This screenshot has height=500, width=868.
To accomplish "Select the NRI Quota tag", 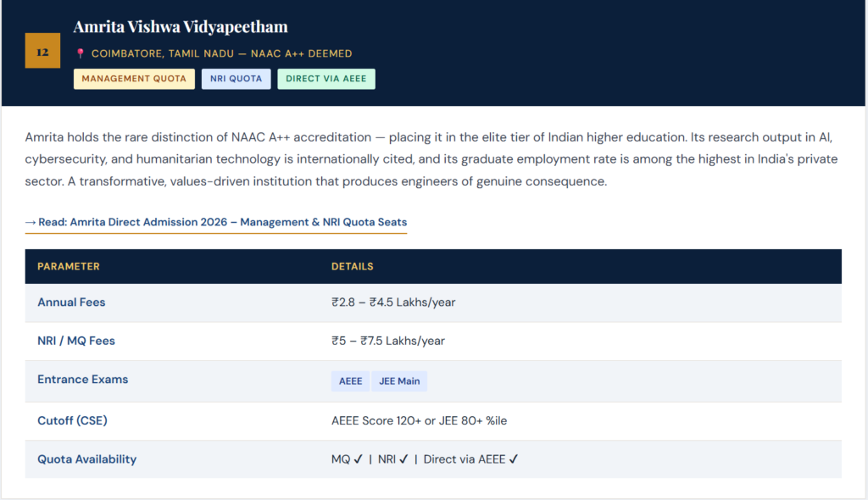I will 236,79.
